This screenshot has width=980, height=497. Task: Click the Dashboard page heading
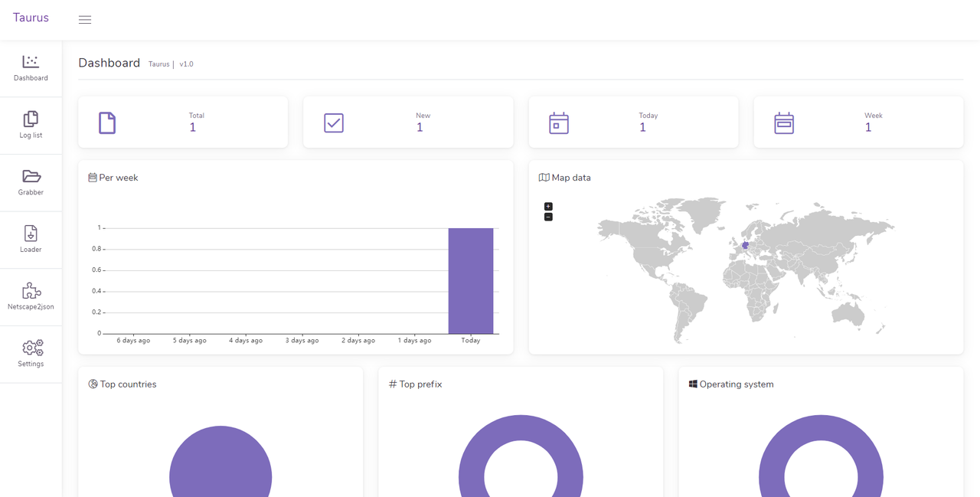(x=109, y=63)
